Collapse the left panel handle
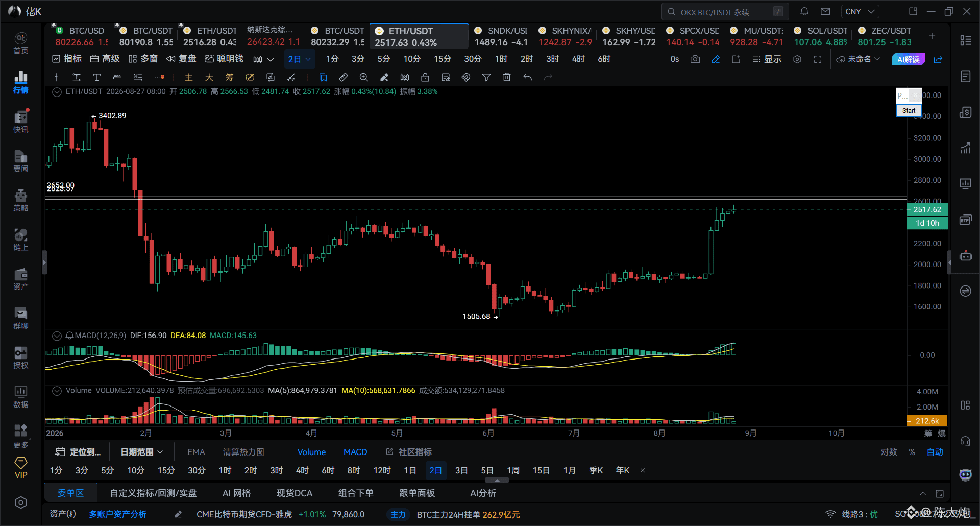This screenshot has height=526, width=980. coord(44,262)
